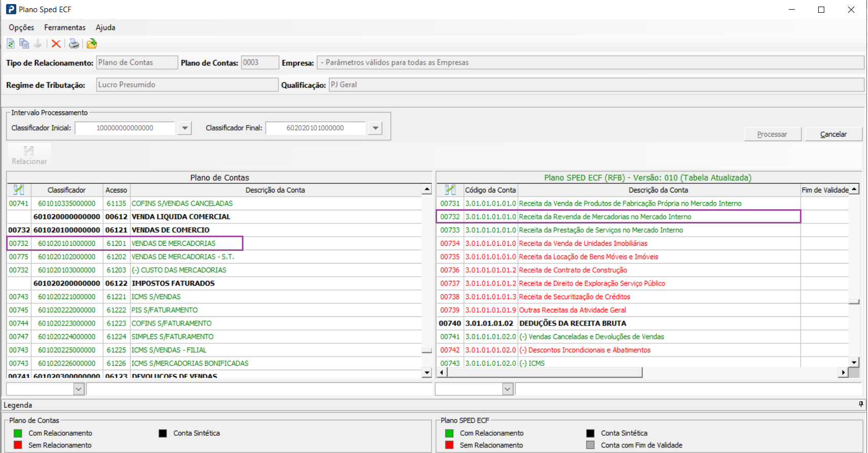This screenshot has width=868, height=453.
Task: Click the printer icon in toolbar
Action: [74, 44]
